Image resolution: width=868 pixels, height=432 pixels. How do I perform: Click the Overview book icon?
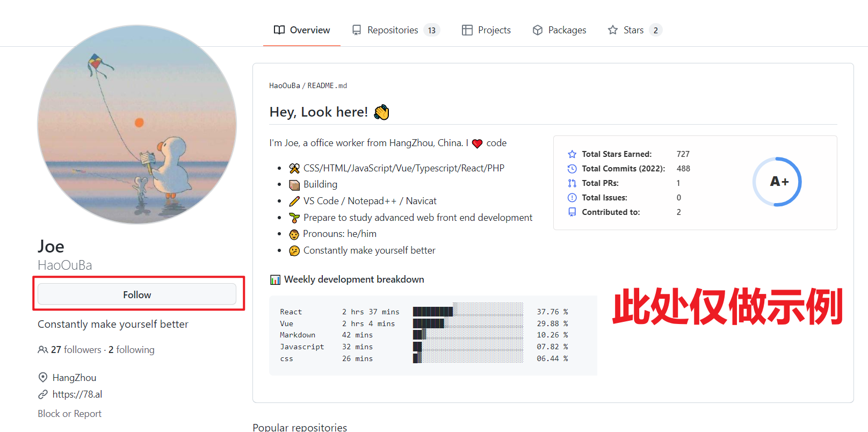coord(279,30)
